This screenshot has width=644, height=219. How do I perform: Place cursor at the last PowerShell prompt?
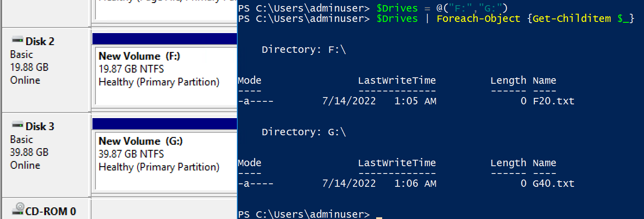[378, 215]
